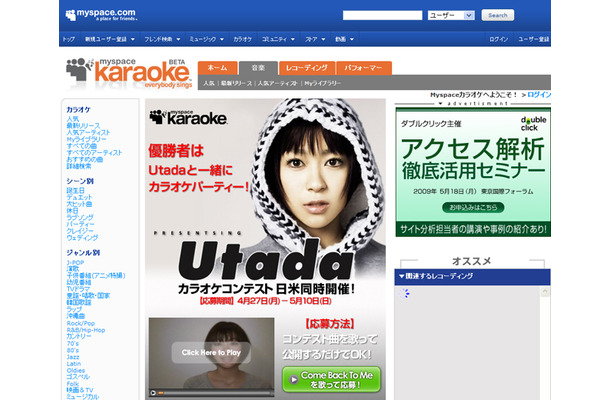This screenshot has width=610, height=400.
Task: Select the ウェディング scene link
Action: [x=82, y=237]
